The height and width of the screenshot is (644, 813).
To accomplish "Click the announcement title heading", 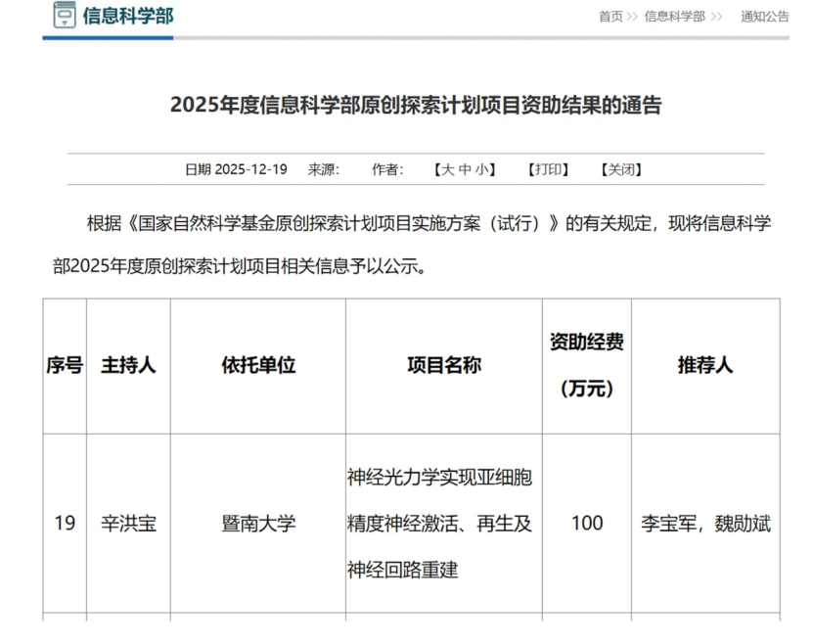I will pos(416,106).
